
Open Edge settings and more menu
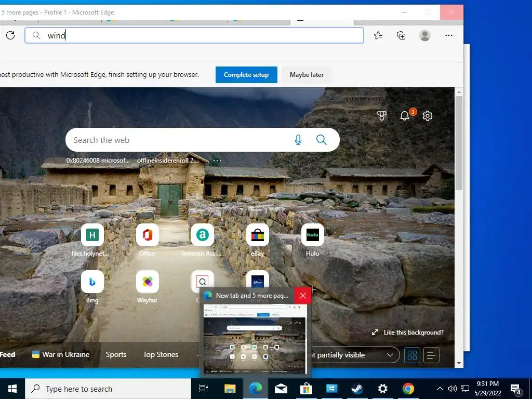click(448, 35)
